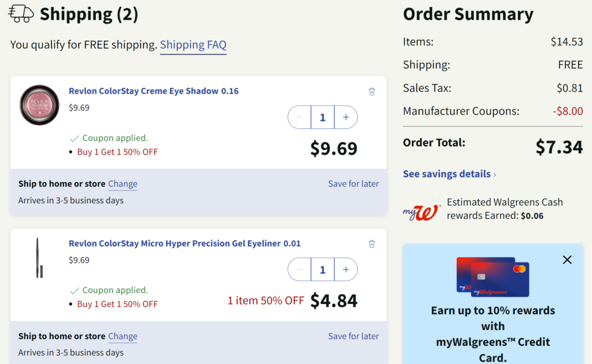Expand See savings details

[x=449, y=174]
